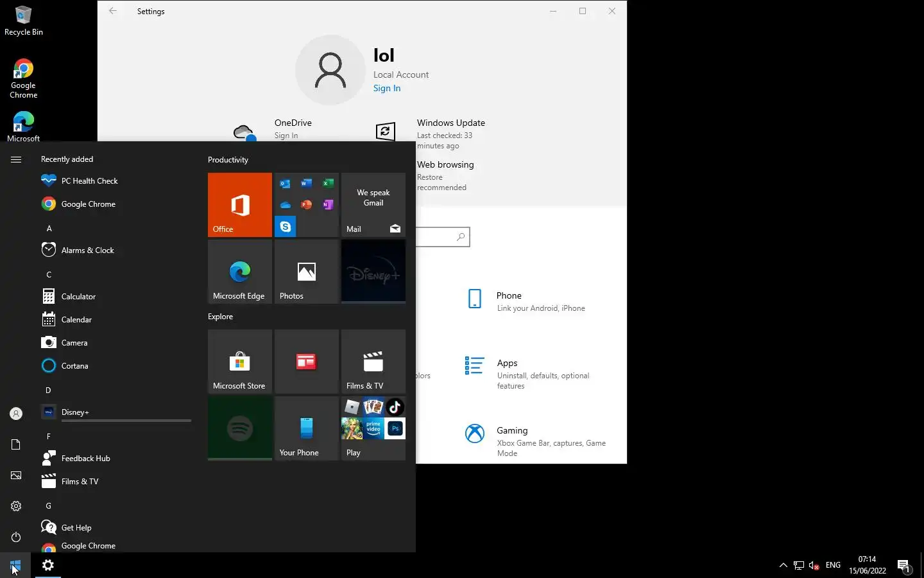Open Films & TV in app list

[116, 482]
